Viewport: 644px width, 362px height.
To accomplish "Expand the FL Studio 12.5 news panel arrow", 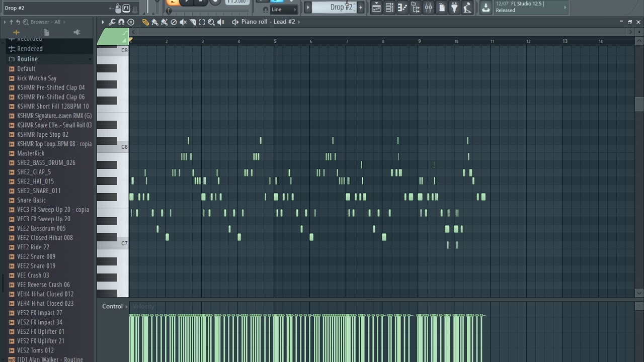I will (x=565, y=7).
